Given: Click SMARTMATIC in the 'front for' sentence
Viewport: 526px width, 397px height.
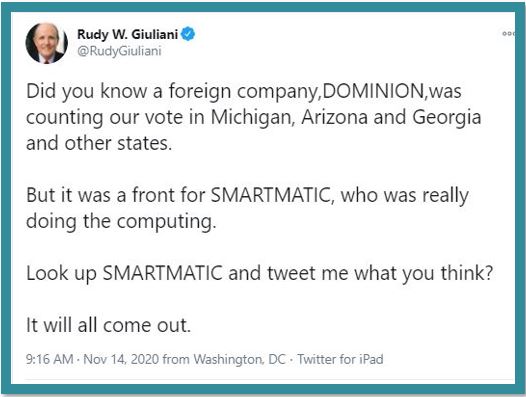Looking at the screenshot, I should pos(270,195).
